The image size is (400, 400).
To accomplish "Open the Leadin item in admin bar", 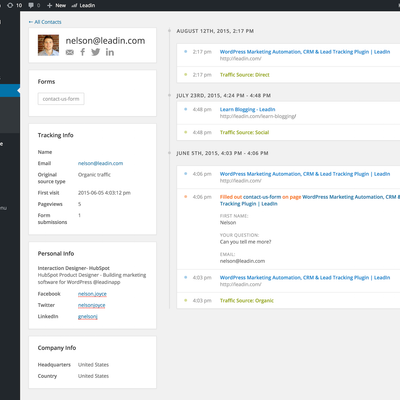I will point(83,5).
